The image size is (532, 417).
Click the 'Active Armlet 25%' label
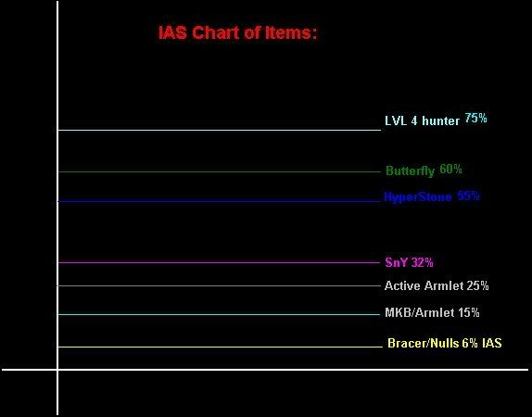pos(437,285)
